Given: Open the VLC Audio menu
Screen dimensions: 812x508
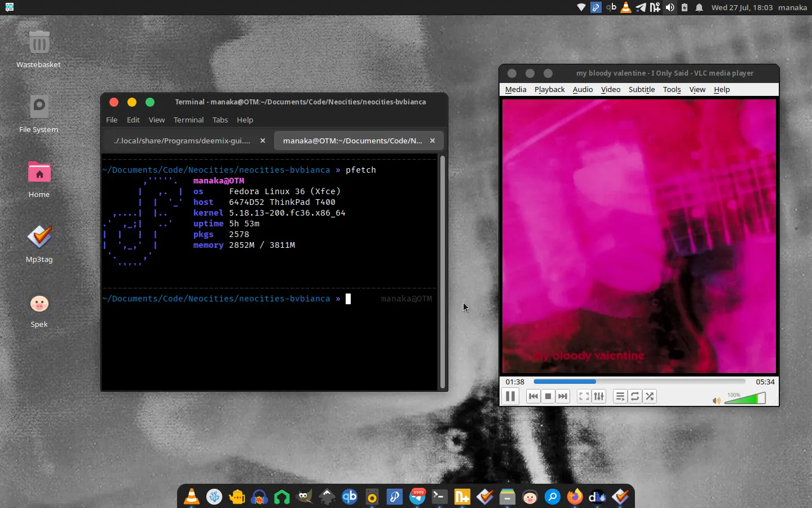Looking at the screenshot, I should point(582,89).
